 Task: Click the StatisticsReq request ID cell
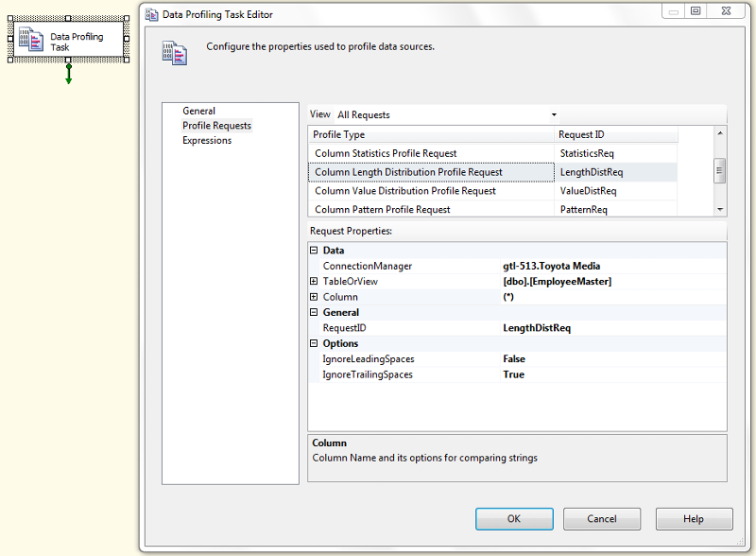(616, 153)
